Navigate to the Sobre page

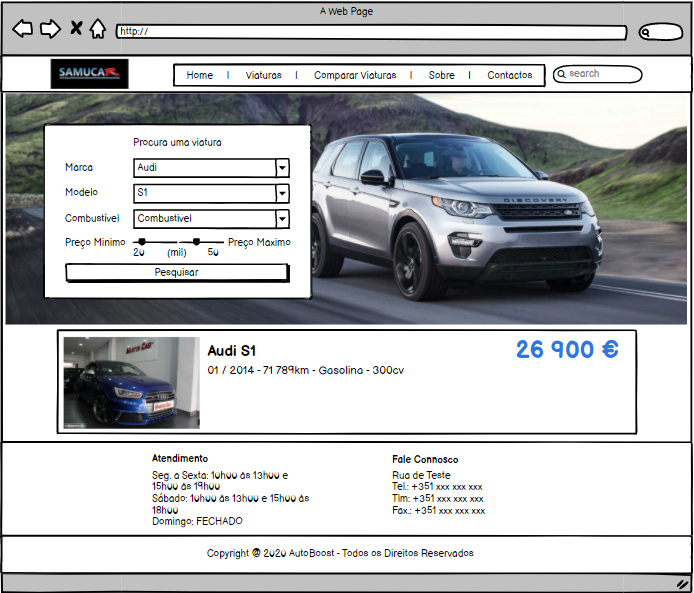click(441, 75)
